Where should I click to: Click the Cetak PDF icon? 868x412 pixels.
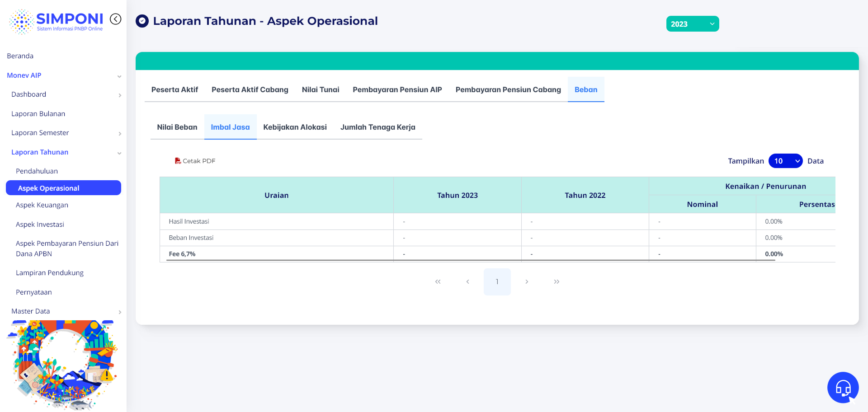tap(178, 161)
